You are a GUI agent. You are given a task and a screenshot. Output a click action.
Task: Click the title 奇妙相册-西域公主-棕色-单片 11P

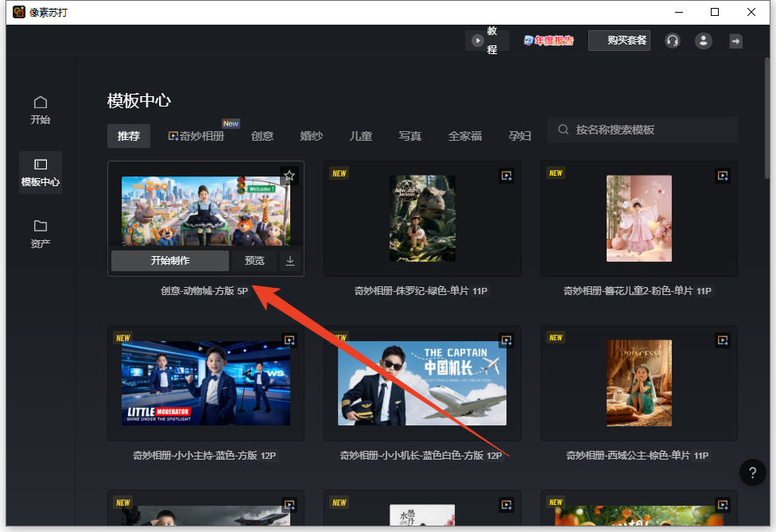[638, 456]
